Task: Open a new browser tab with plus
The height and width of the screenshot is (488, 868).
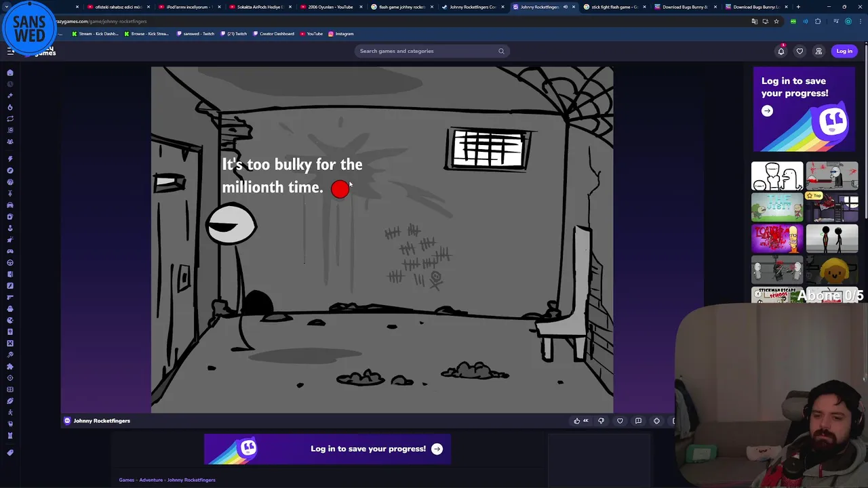Action: [798, 7]
